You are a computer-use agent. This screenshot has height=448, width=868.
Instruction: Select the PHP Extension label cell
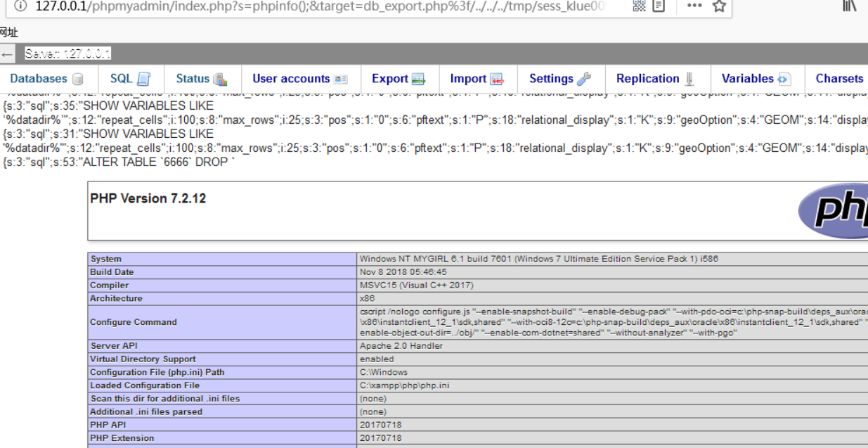223,438
